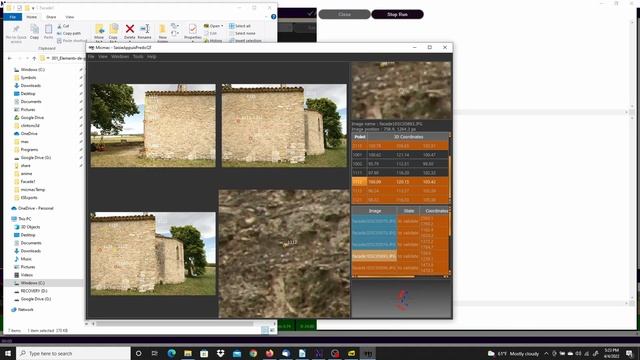
Task: Select the bottom-left facade photo view
Action: [x=153, y=253]
